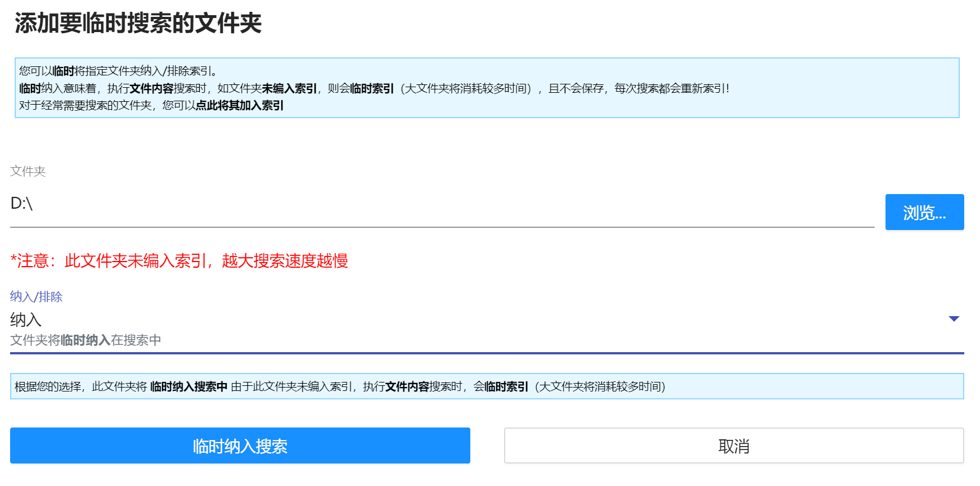Click the 浏览... browse button
Screen dimensions: 980x486
tap(924, 212)
